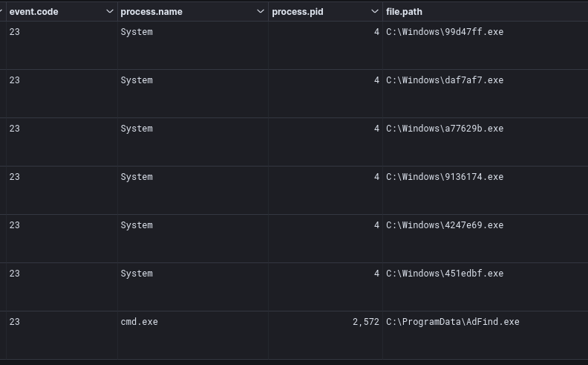Click the System process name in the first row

[x=137, y=32]
